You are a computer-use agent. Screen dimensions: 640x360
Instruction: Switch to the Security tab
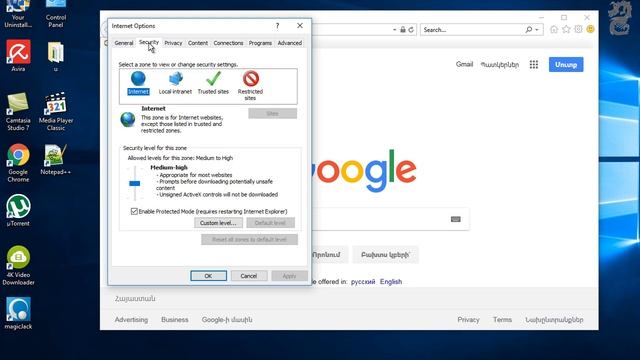(149, 42)
